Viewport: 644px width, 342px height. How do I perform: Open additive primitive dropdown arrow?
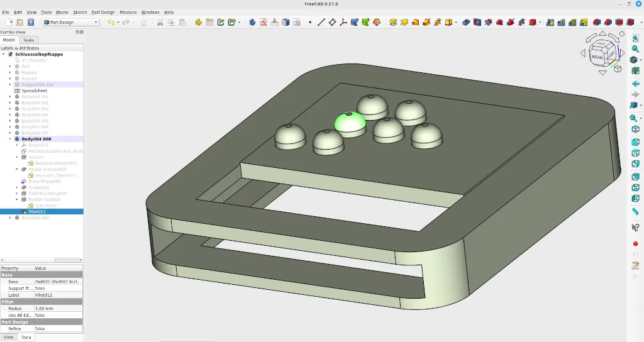tap(455, 22)
